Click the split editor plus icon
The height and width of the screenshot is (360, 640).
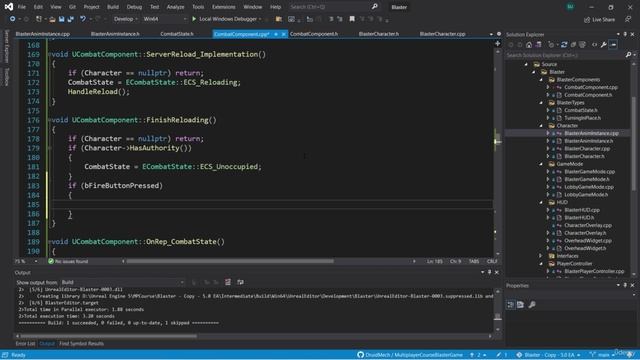click(x=498, y=43)
